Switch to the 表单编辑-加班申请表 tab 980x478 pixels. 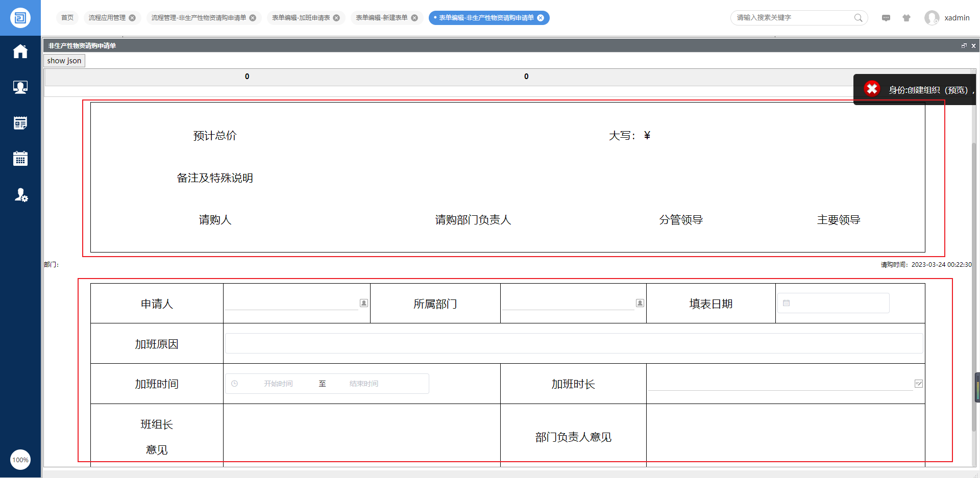[301, 18]
